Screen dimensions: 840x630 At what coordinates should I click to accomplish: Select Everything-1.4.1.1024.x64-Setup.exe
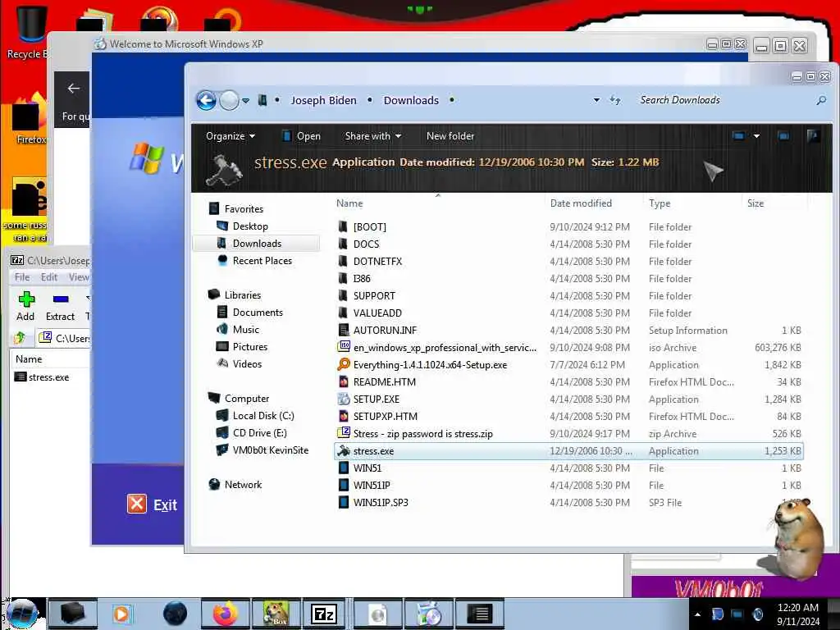[x=430, y=365]
